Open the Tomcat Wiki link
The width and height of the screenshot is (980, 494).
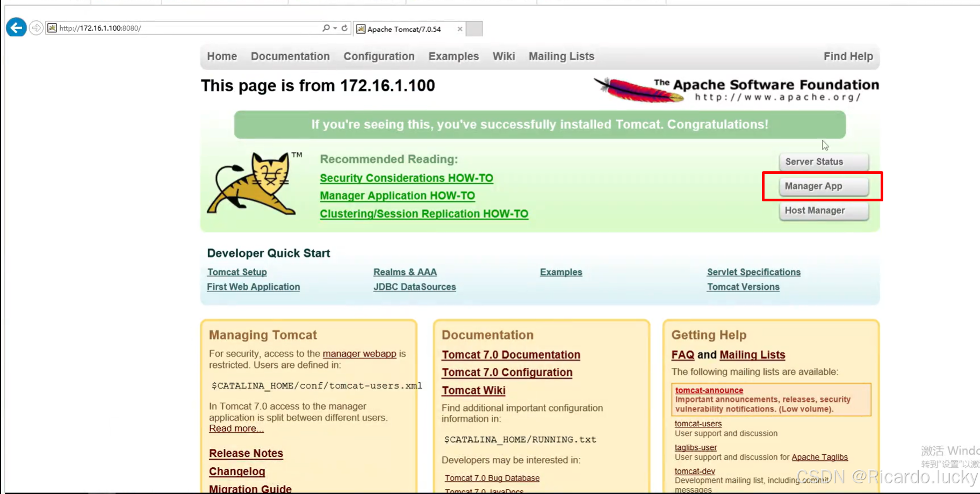(473, 390)
